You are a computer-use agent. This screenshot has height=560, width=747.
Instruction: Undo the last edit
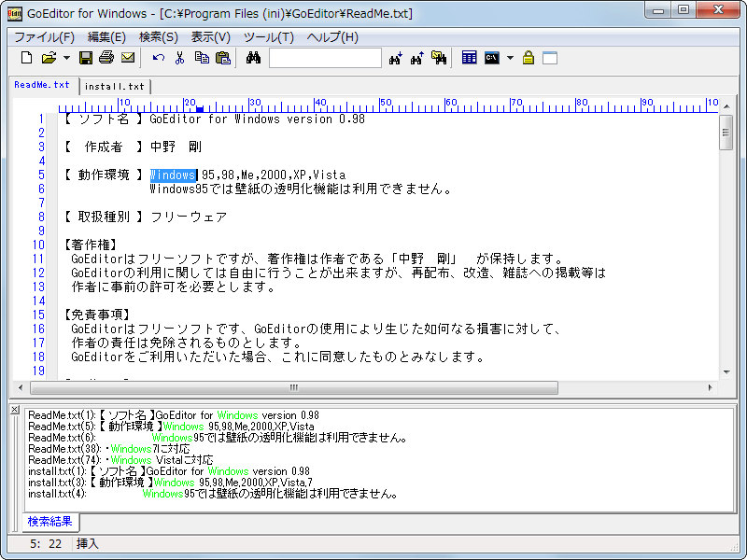[158, 58]
